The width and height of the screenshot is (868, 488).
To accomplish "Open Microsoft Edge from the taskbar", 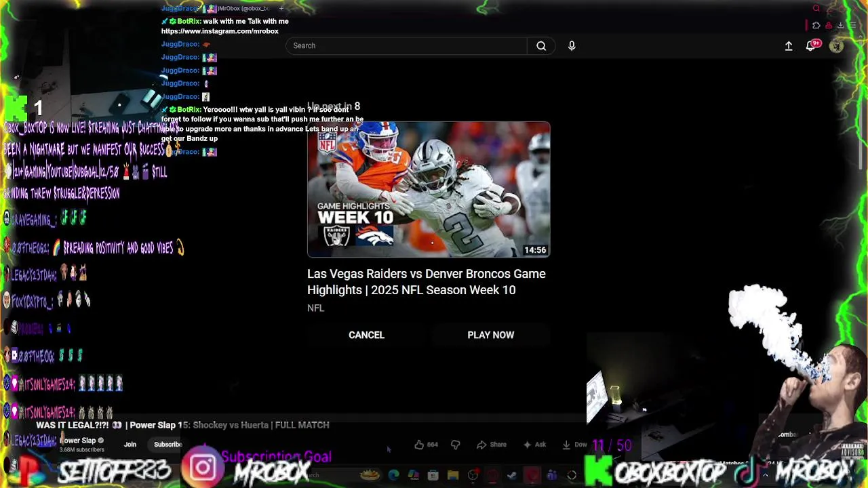I will click(393, 475).
